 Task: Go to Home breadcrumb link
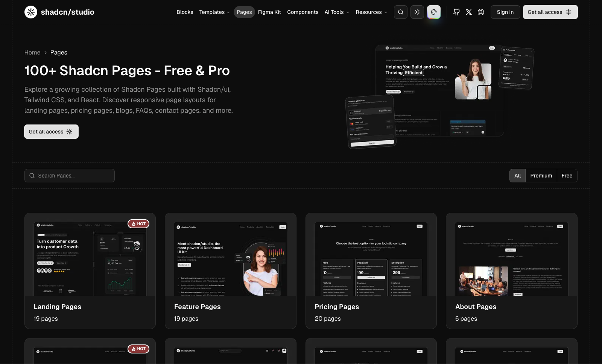[32, 53]
